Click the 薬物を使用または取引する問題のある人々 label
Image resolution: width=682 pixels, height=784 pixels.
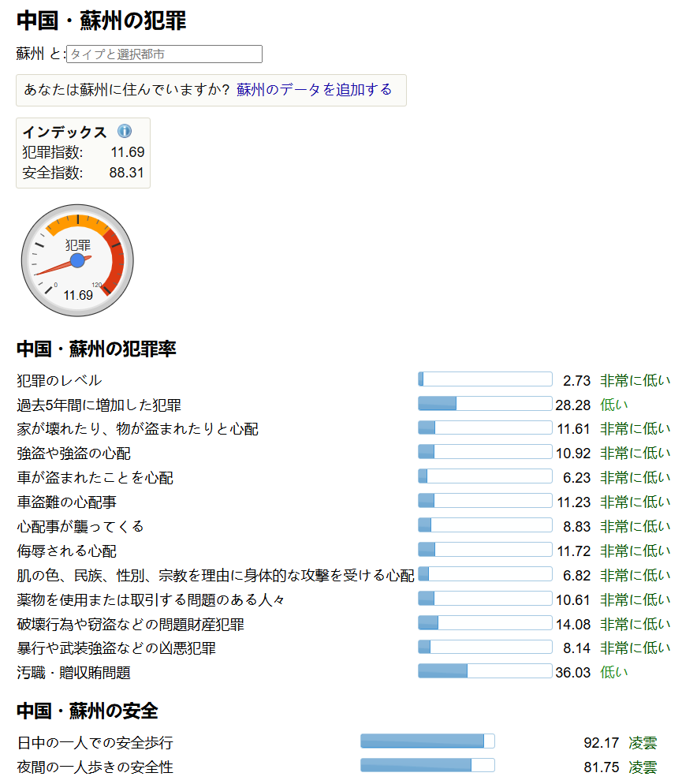[151, 599]
